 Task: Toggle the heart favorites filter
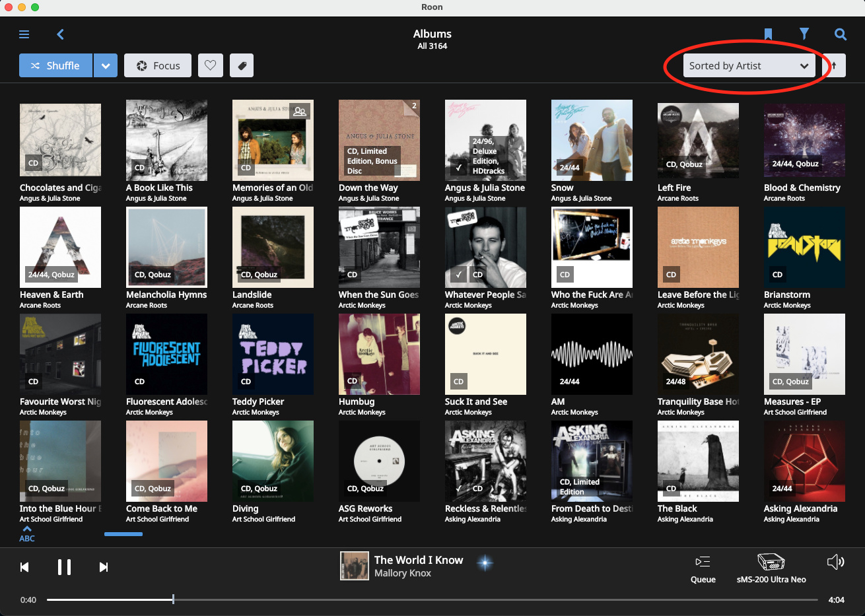[x=211, y=65]
